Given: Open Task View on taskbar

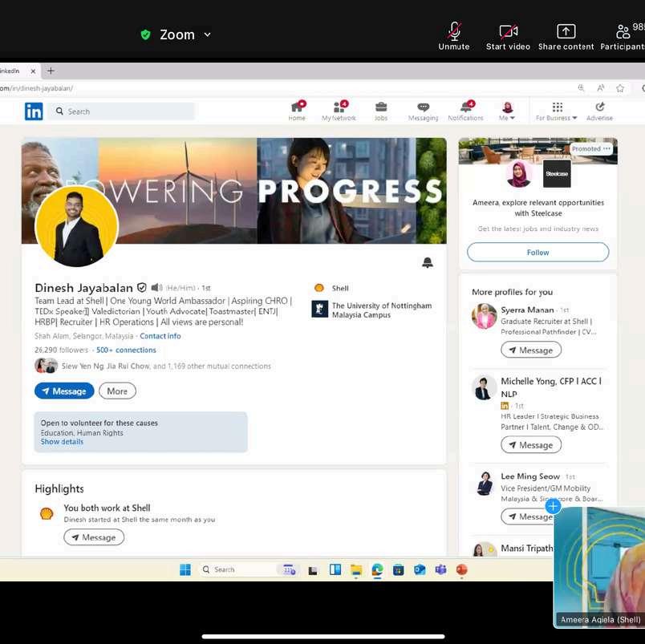Looking at the screenshot, I should (313, 570).
